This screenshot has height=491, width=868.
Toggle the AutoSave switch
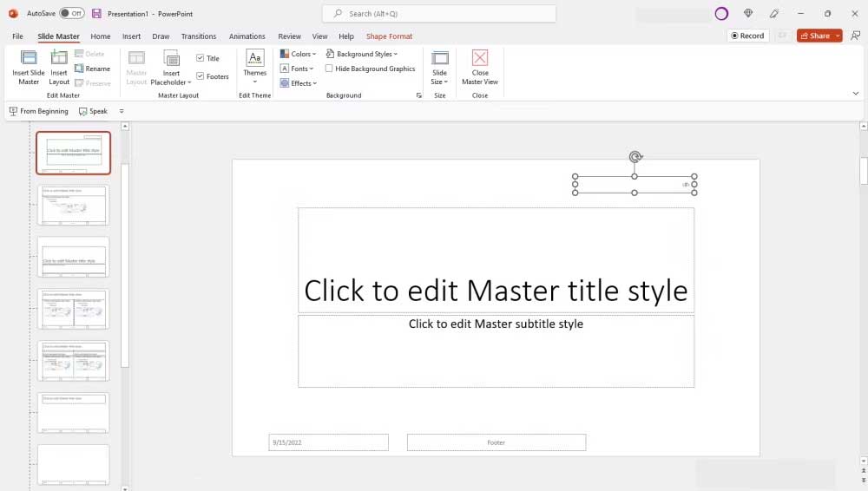coord(72,13)
